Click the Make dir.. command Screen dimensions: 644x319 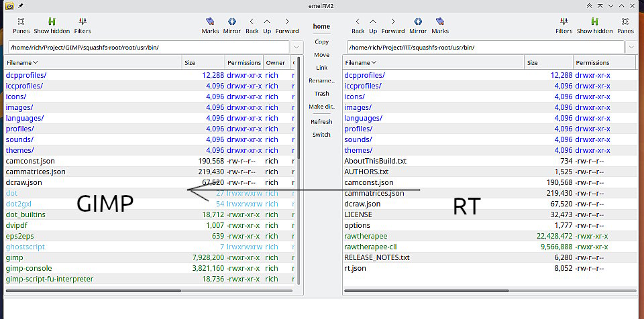321,107
